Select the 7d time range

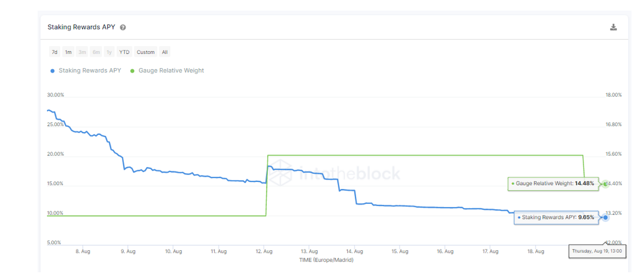coord(54,52)
